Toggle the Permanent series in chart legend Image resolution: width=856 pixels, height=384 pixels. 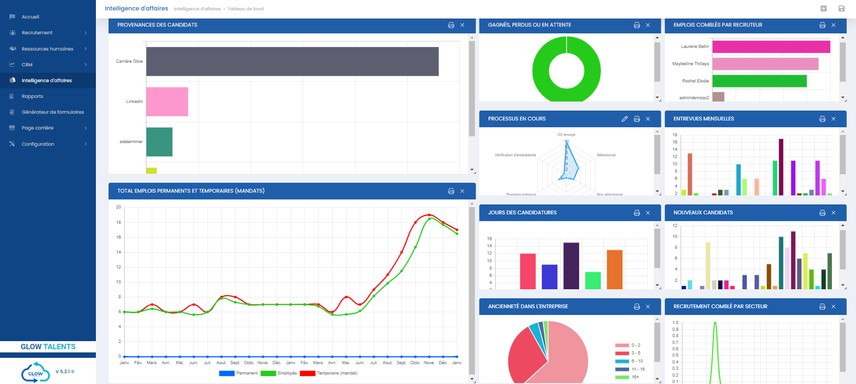(235, 373)
